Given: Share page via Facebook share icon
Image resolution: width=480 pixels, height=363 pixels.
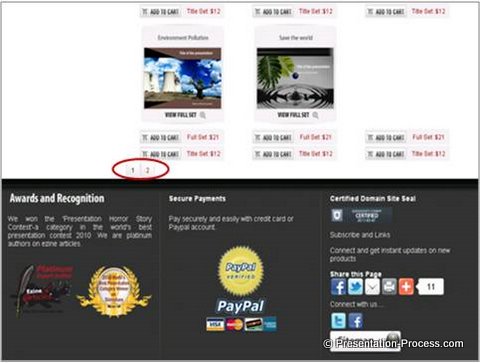Looking at the screenshot, I should [338, 287].
